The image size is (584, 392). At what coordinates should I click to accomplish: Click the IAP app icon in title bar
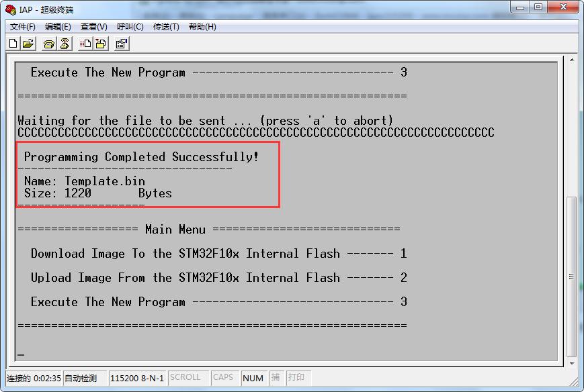pos(11,9)
